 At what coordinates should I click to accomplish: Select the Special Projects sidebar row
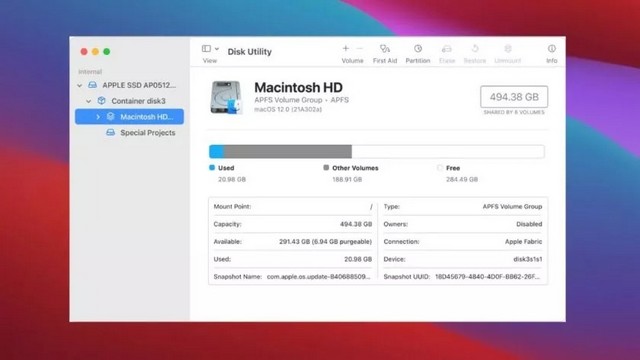pyautogui.click(x=129, y=133)
